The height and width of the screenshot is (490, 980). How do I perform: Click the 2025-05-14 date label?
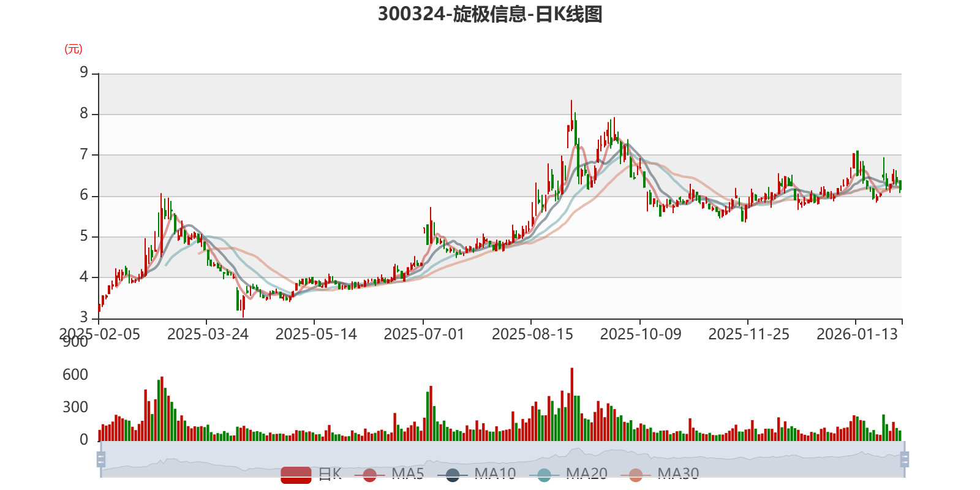(316, 334)
